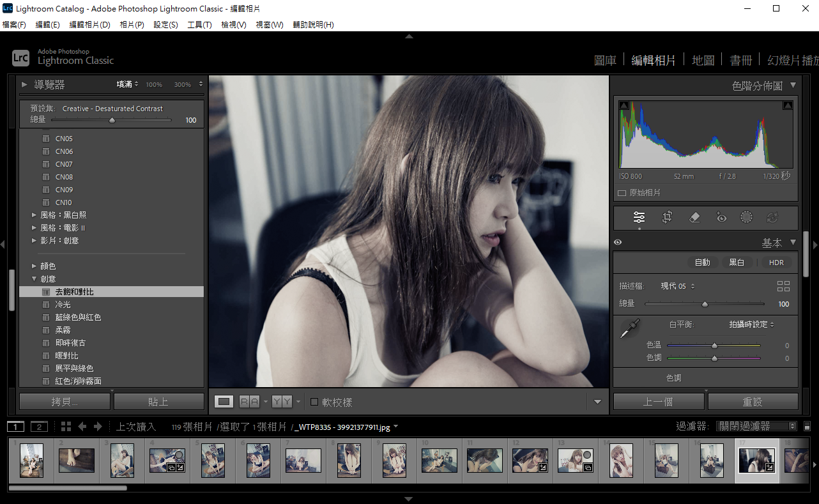
Task: Toggle the 原始相片 checkbox
Action: click(x=622, y=192)
